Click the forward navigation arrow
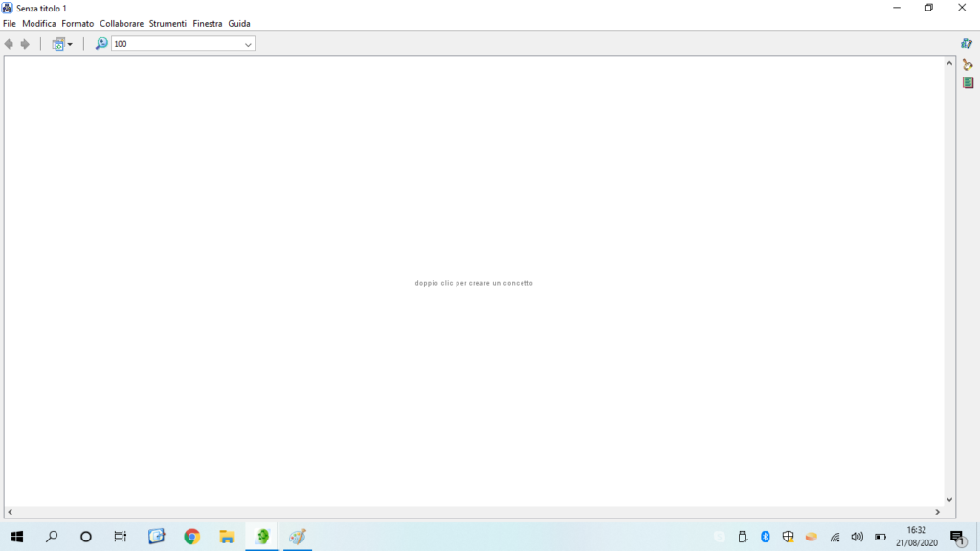This screenshot has width=980, height=551. click(x=25, y=44)
